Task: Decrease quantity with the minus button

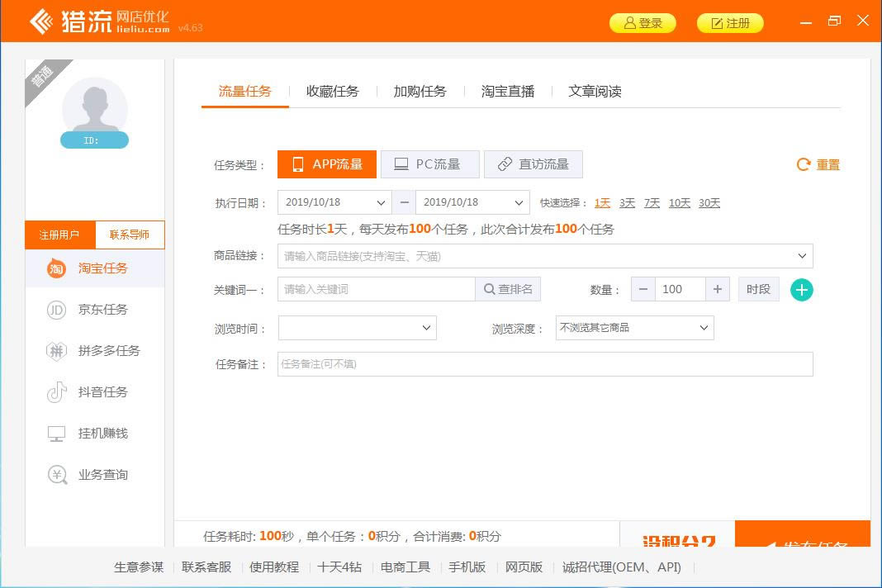Action: pyautogui.click(x=643, y=289)
